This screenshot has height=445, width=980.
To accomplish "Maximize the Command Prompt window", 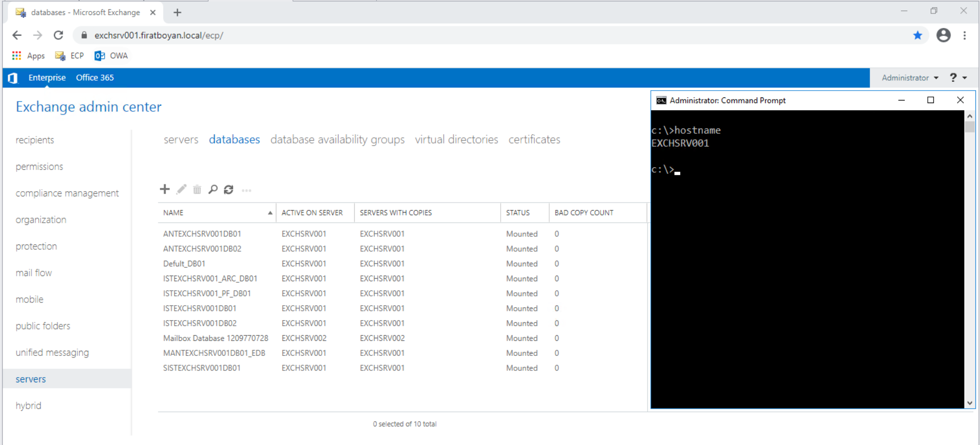I will [930, 100].
